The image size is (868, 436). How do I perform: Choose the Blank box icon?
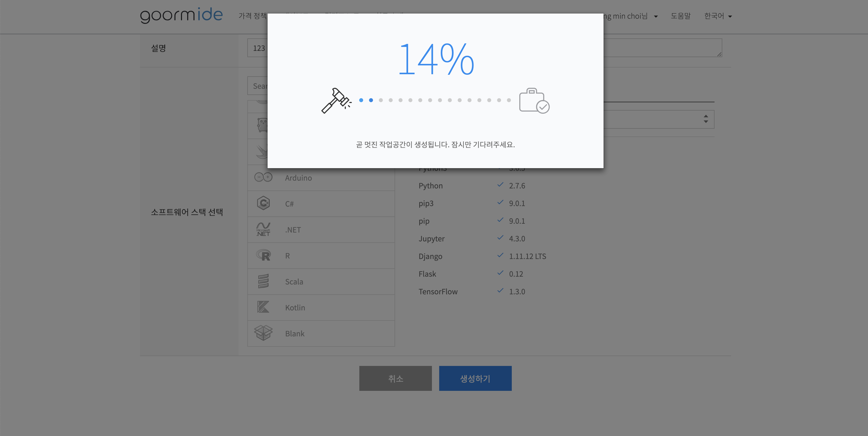pyautogui.click(x=263, y=333)
